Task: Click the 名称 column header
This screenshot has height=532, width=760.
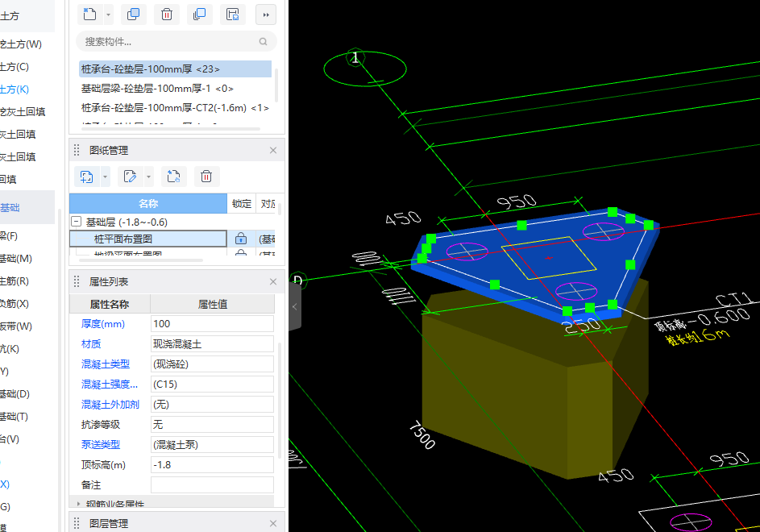Action: [148, 204]
